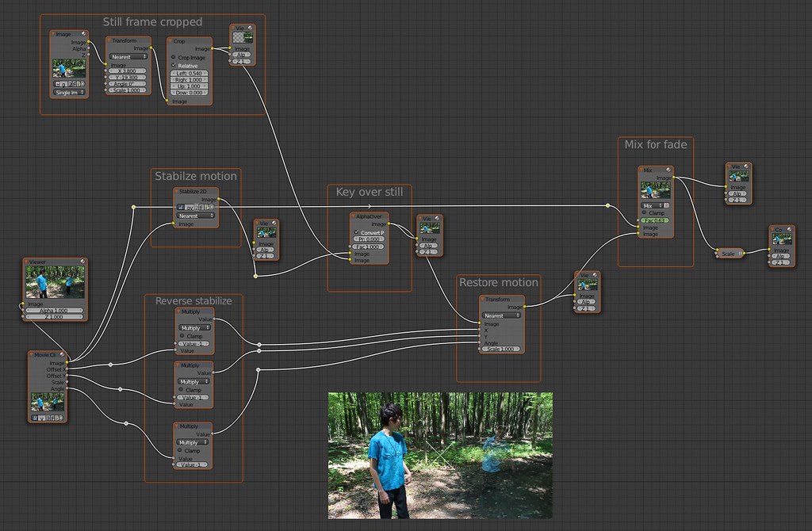The height and width of the screenshot is (531, 812).
Task: Enable the Crop Image checkbox
Action: [x=174, y=57]
